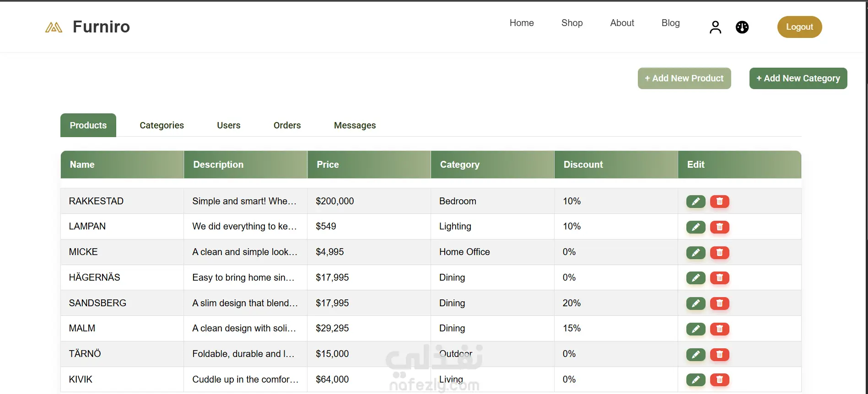Click the Add New Category button
868x394 pixels.
click(798, 79)
